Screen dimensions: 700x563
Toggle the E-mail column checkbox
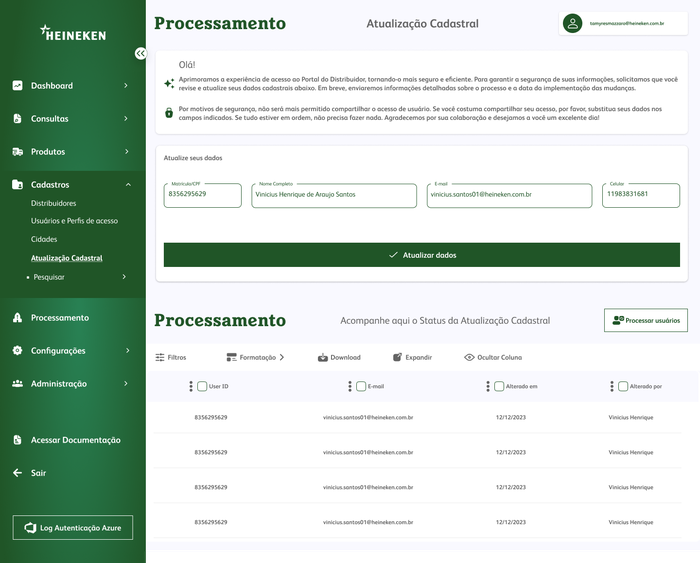pyautogui.click(x=361, y=386)
